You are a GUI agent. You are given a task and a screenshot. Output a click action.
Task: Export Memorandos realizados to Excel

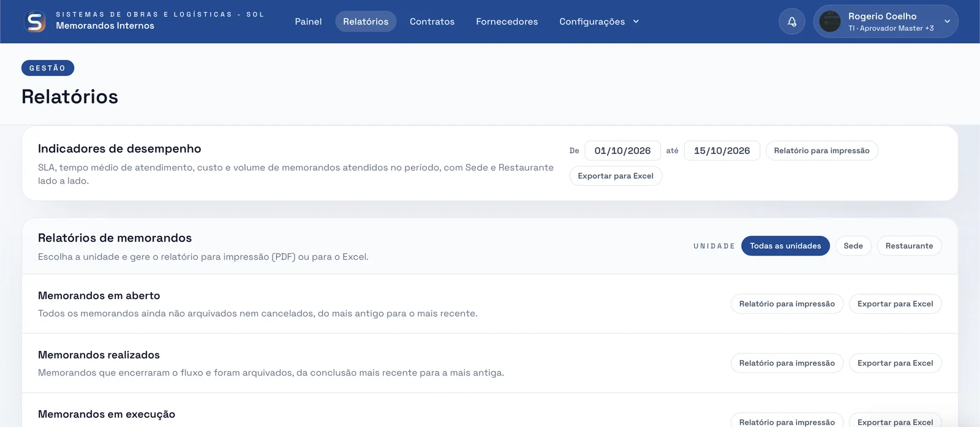(895, 363)
